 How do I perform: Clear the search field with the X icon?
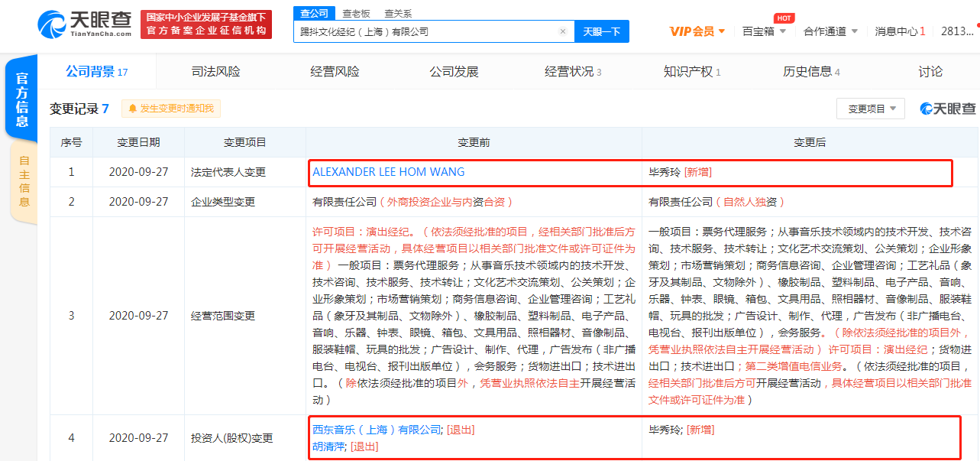coord(563,31)
